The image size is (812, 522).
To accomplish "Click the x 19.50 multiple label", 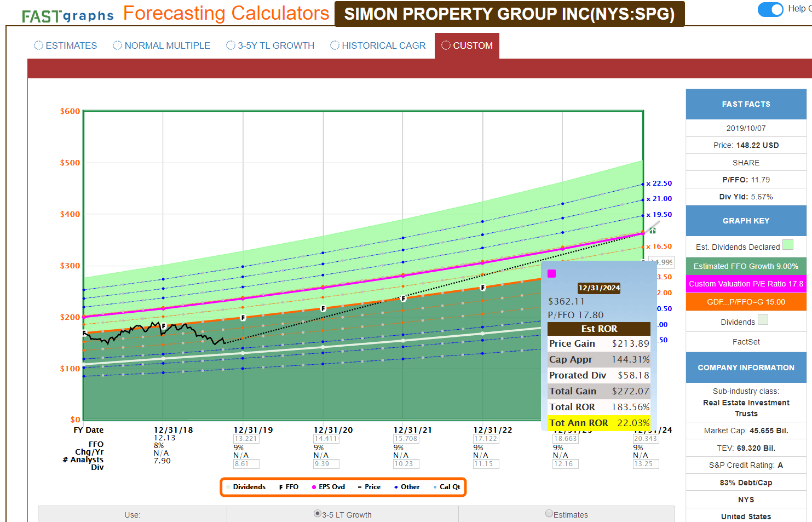I will 659,215.
